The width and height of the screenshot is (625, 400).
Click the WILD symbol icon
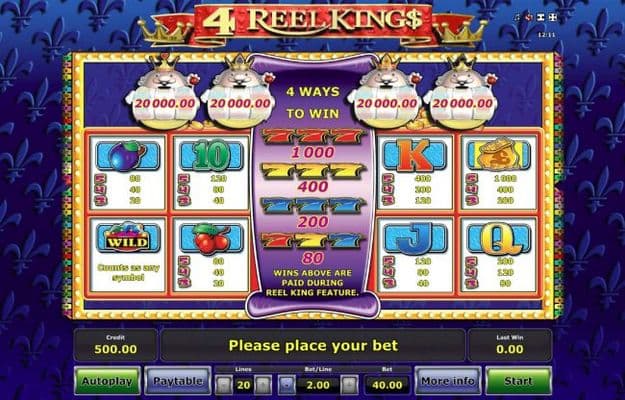128,238
